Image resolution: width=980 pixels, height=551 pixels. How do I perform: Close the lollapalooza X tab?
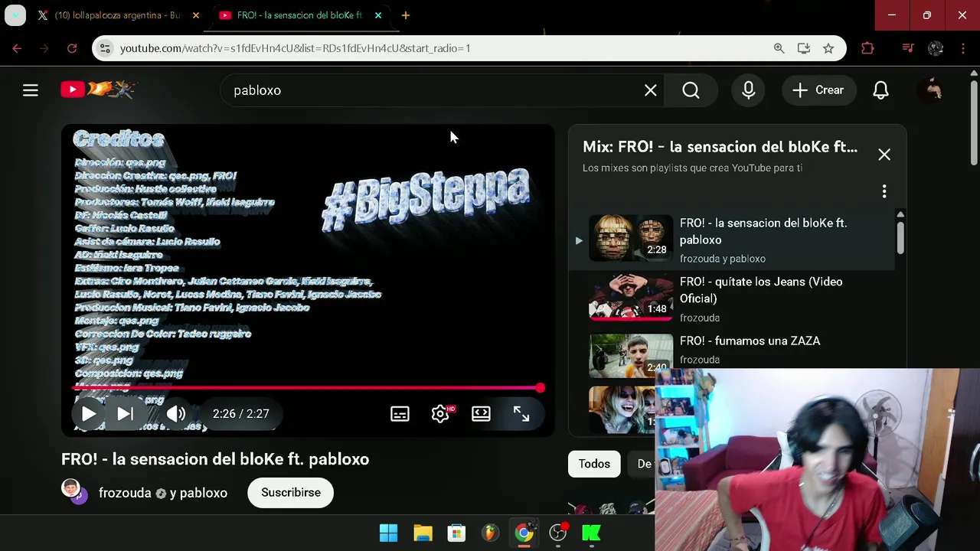click(196, 15)
